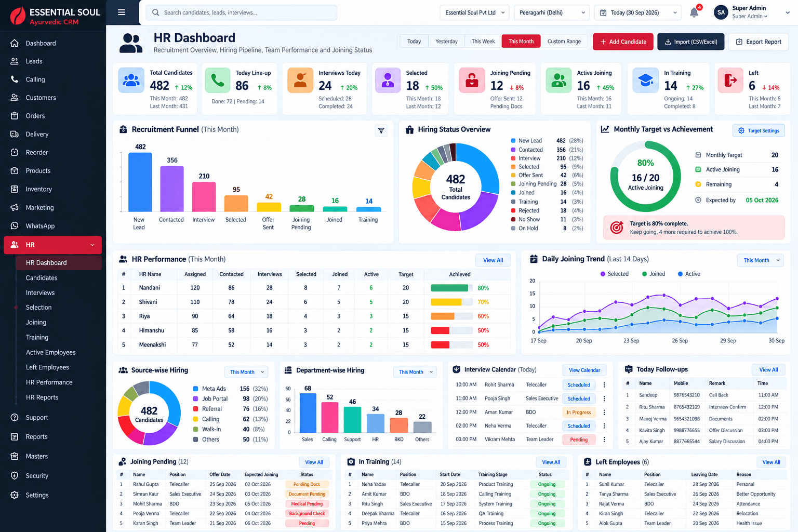Click the Marketing megaphone icon in sidebar
This screenshot has height=532, width=798.
[15, 207]
